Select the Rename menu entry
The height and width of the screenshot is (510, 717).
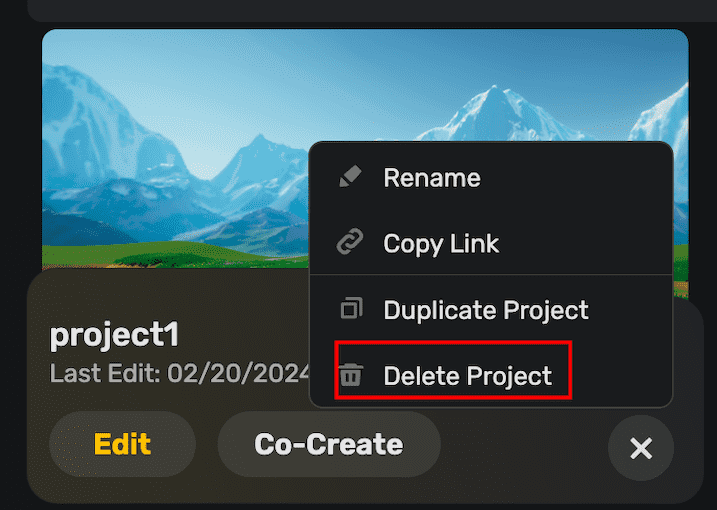pos(431,178)
